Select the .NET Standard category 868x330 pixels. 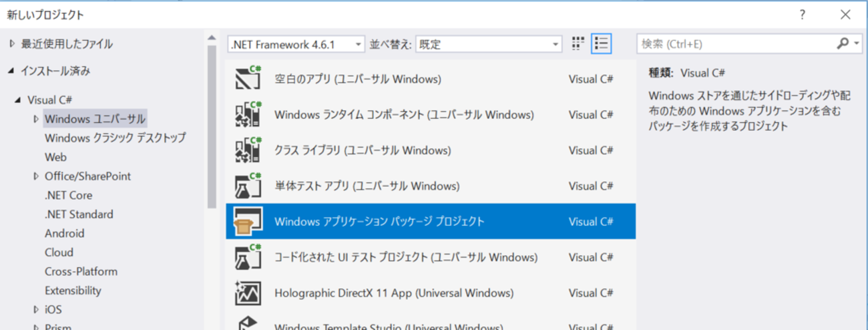coord(79,214)
